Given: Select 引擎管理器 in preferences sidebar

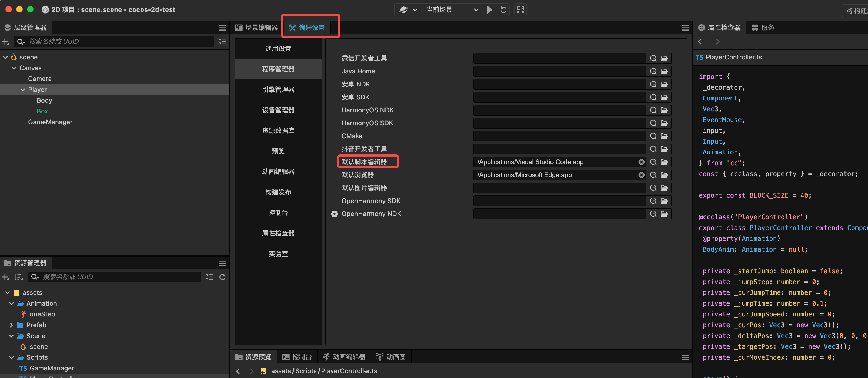Looking at the screenshot, I should click(278, 90).
